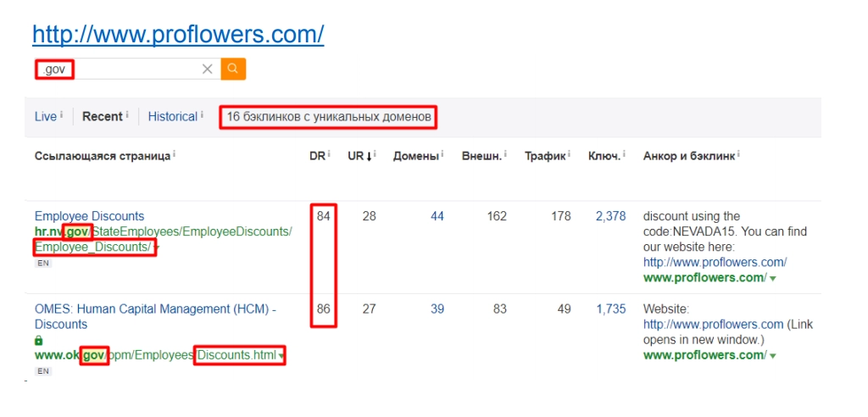This screenshot has height=417, width=868.
Task: Click info icon beside Анкор и бэклинк
Action: [x=738, y=155]
